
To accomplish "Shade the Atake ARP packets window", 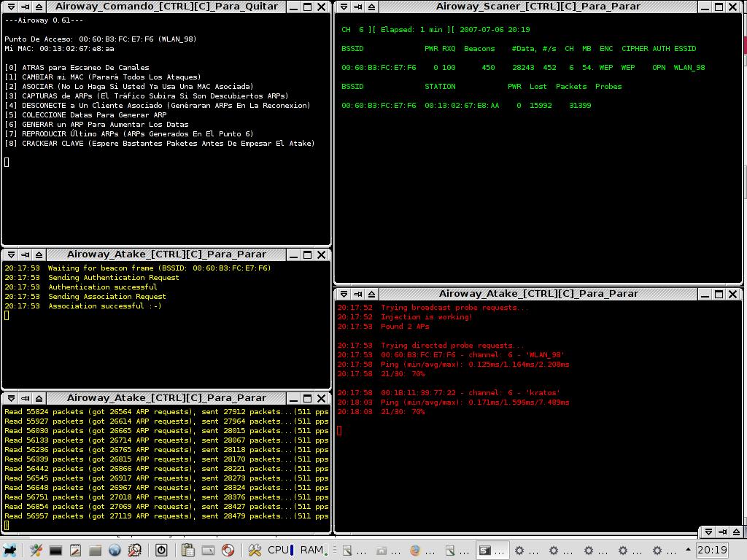I will click(x=39, y=398).
